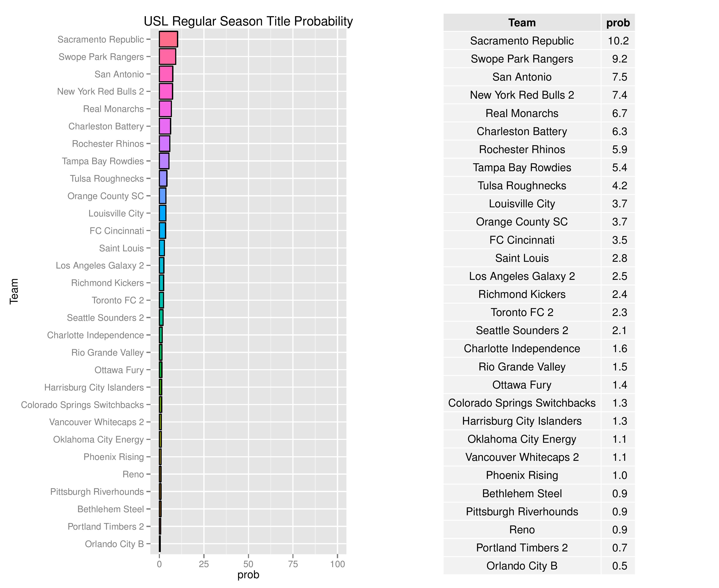Viewport: 719px width, 588px height.
Task: Click the 'prob' x-axis title below the chart
Action: tap(248, 575)
